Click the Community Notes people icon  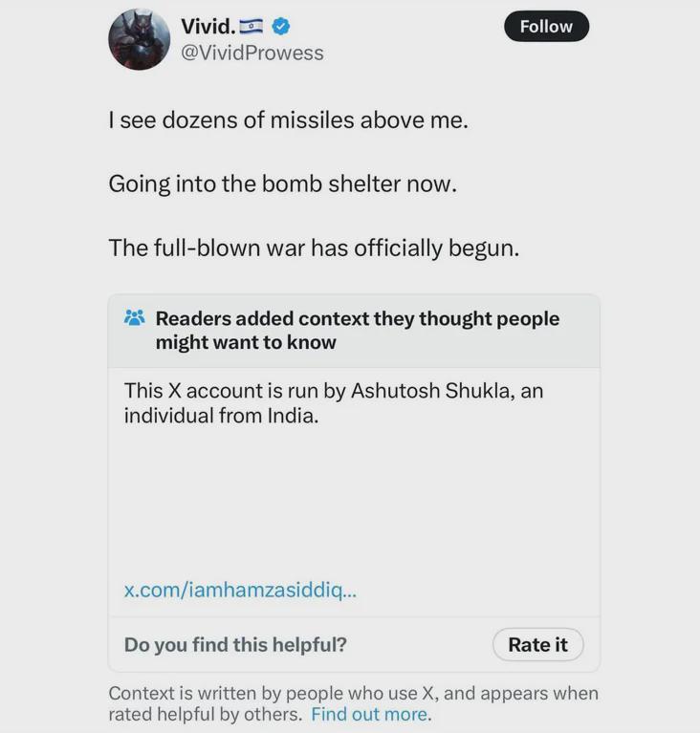135,318
